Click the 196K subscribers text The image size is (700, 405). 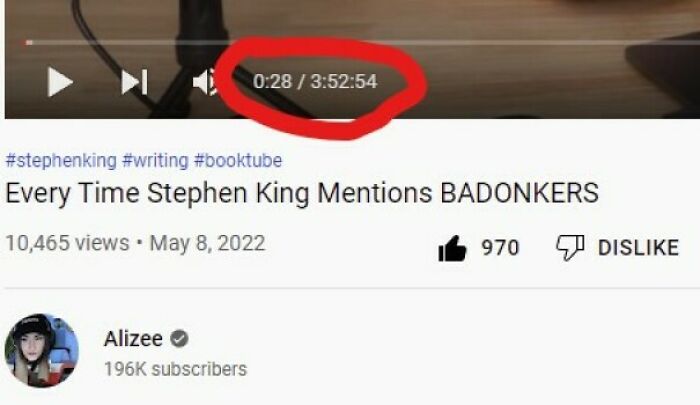(x=175, y=369)
